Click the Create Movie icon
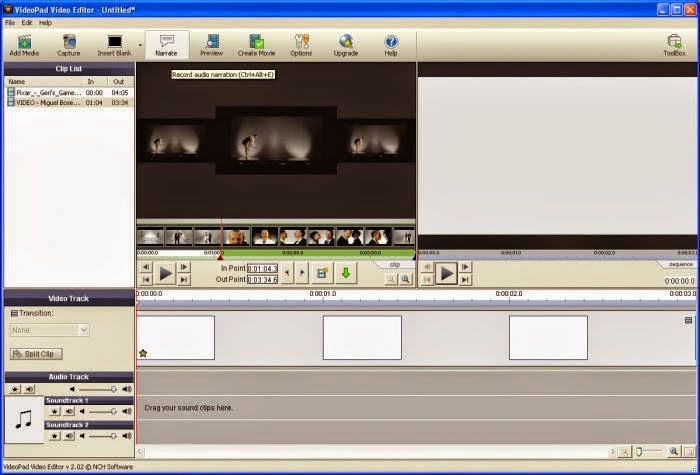The image size is (700, 475). point(256,45)
